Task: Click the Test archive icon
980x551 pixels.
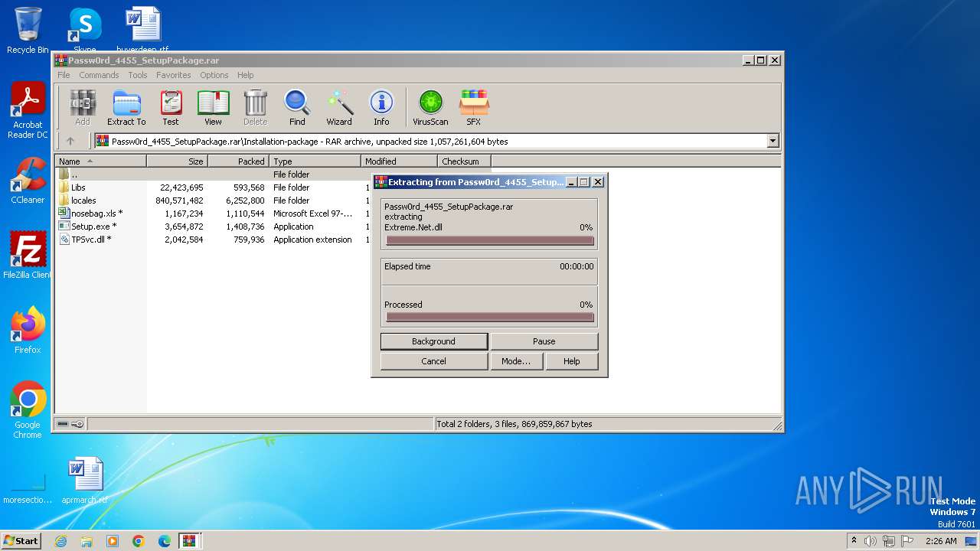Action: pyautogui.click(x=171, y=107)
